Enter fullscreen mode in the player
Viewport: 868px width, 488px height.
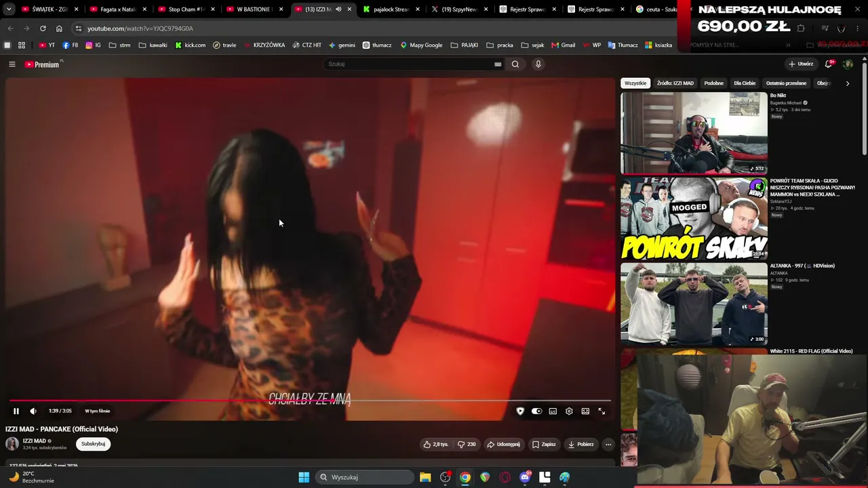pos(601,411)
